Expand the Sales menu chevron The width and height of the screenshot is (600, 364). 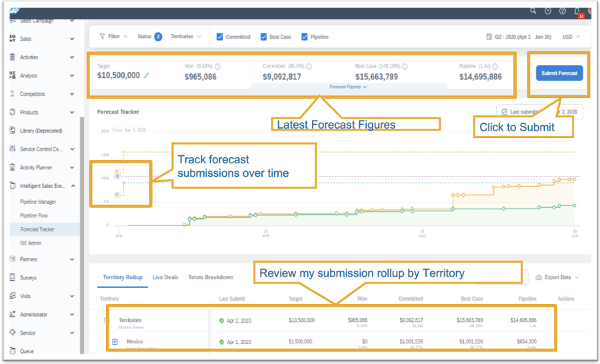72,39
